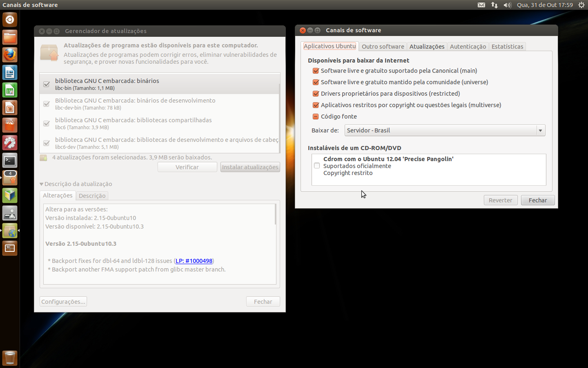Toggle the libc-bin update checkbox

coord(47,84)
